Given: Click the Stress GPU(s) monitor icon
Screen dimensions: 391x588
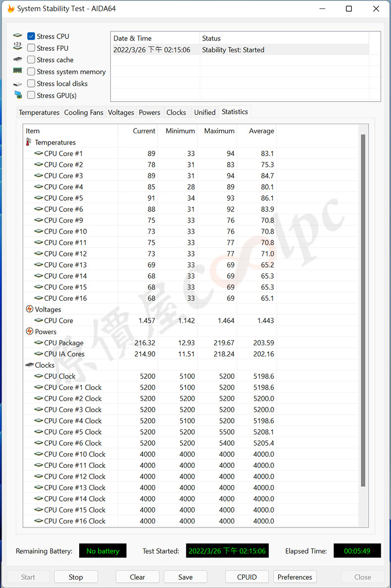Looking at the screenshot, I should point(18,95).
